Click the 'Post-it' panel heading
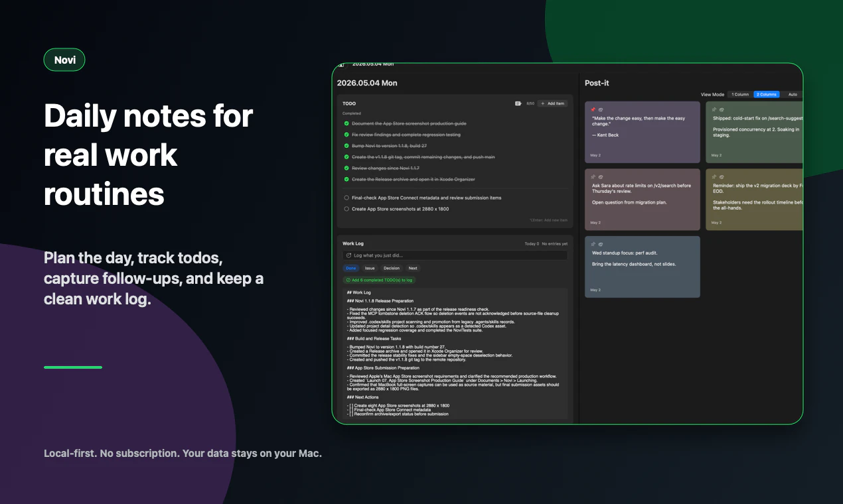This screenshot has width=843, height=504. click(x=597, y=83)
